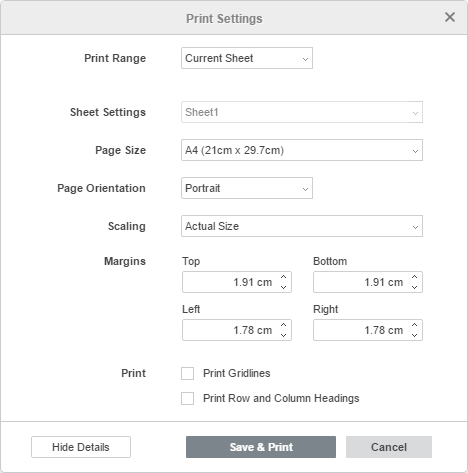Decrease the Top margin with down arrow

pos(283,287)
